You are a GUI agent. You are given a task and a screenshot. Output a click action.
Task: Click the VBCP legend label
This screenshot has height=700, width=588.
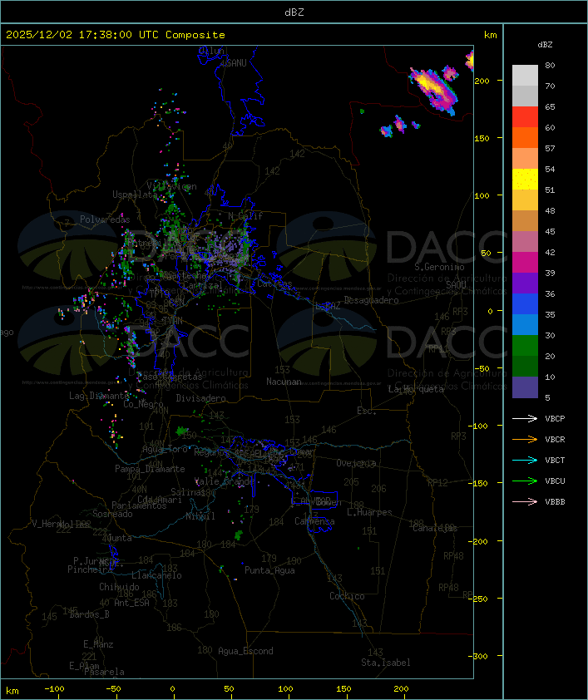[x=555, y=418]
